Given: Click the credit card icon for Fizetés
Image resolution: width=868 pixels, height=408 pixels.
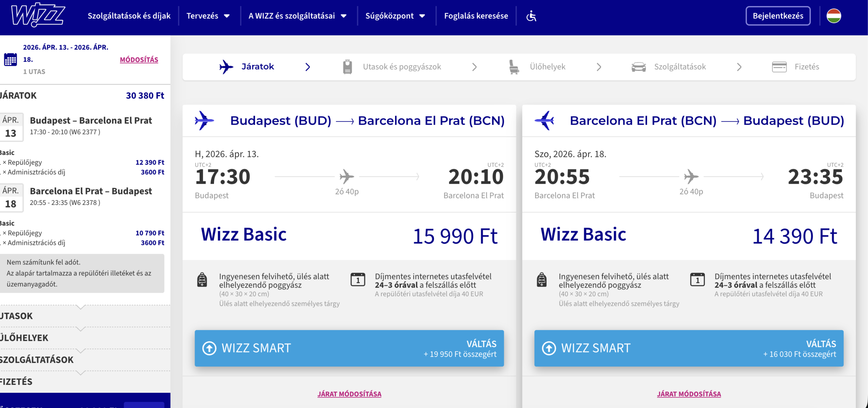Looking at the screenshot, I should (x=779, y=67).
